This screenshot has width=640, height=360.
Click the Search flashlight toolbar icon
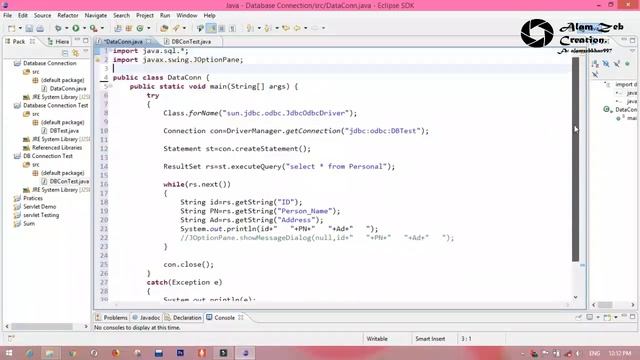(x=176, y=28)
